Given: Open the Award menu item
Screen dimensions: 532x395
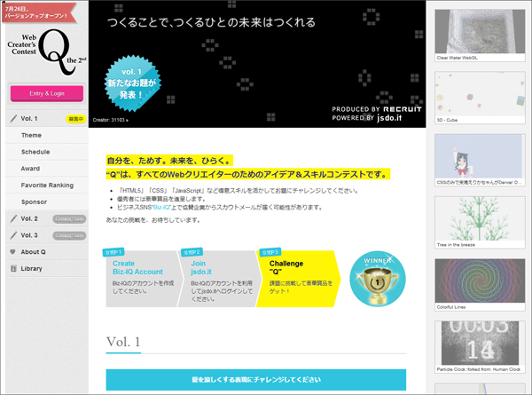Looking at the screenshot, I should click(x=47, y=169).
